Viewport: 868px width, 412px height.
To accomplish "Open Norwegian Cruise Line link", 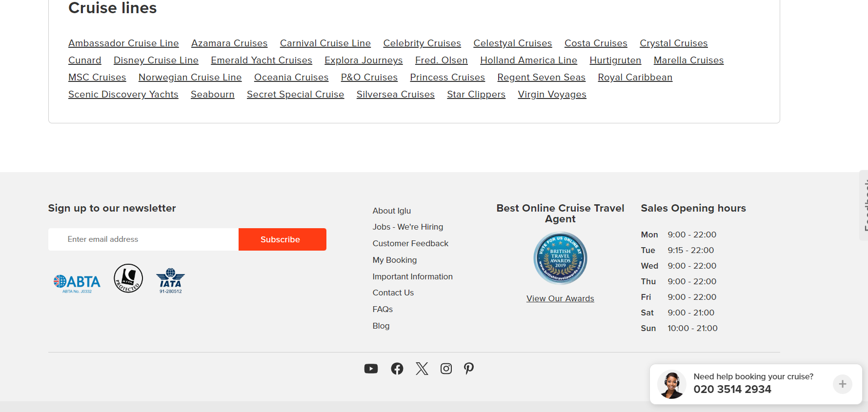I will 190,77.
